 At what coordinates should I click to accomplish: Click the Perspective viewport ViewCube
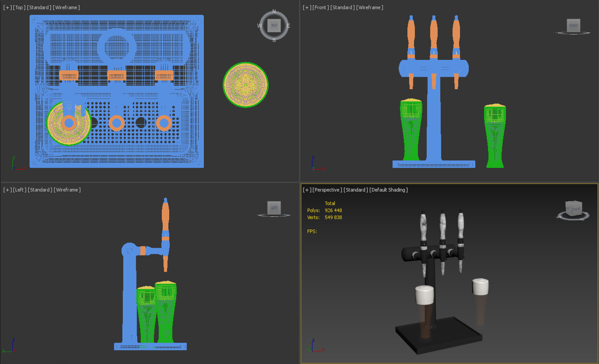click(x=574, y=208)
